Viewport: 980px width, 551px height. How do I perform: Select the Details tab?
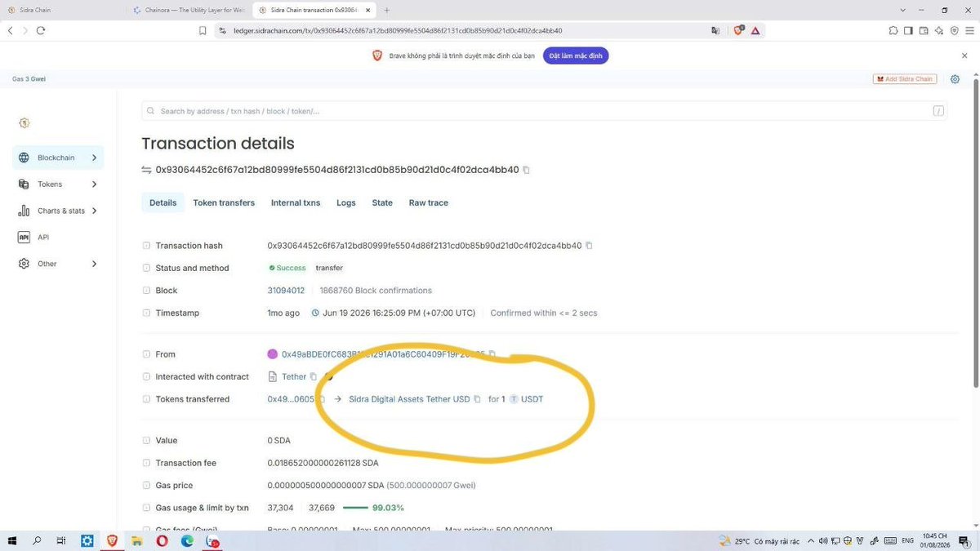(x=163, y=202)
